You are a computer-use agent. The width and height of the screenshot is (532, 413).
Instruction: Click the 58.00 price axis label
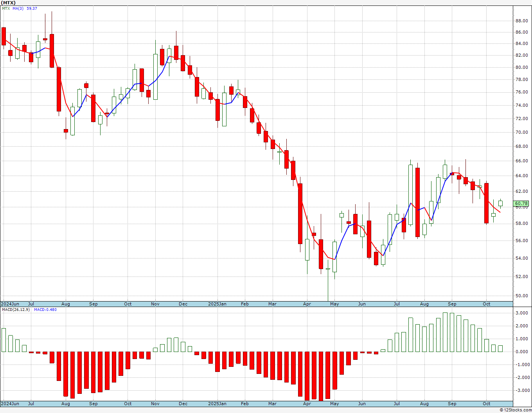point(521,223)
